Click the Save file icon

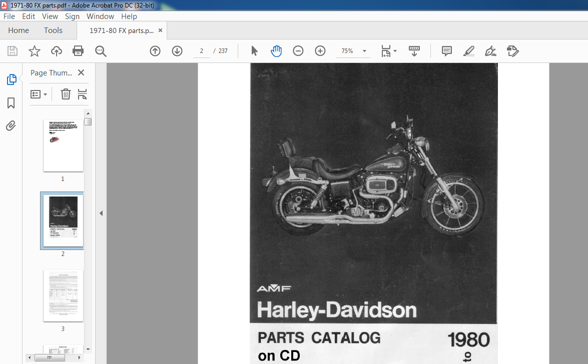(x=13, y=51)
